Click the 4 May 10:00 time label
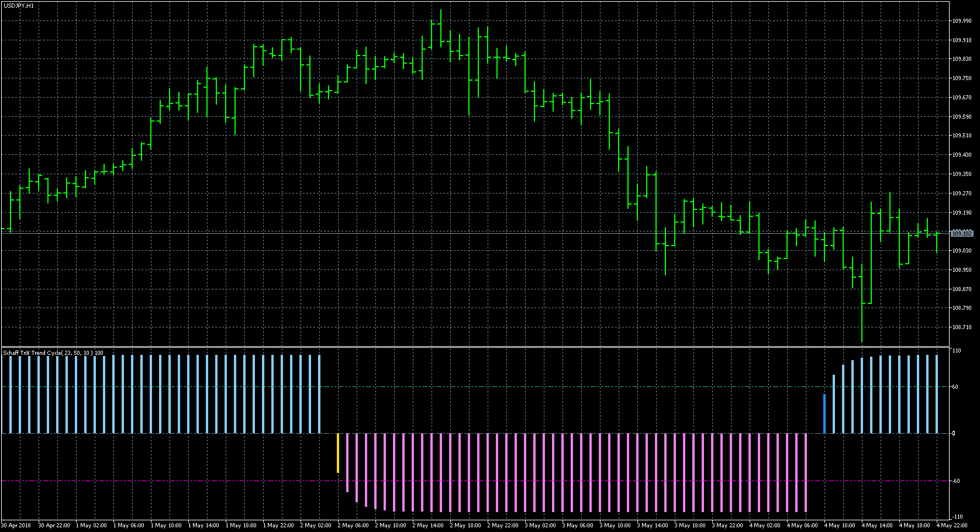Viewport: 980px width, 532px height. tap(840, 526)
